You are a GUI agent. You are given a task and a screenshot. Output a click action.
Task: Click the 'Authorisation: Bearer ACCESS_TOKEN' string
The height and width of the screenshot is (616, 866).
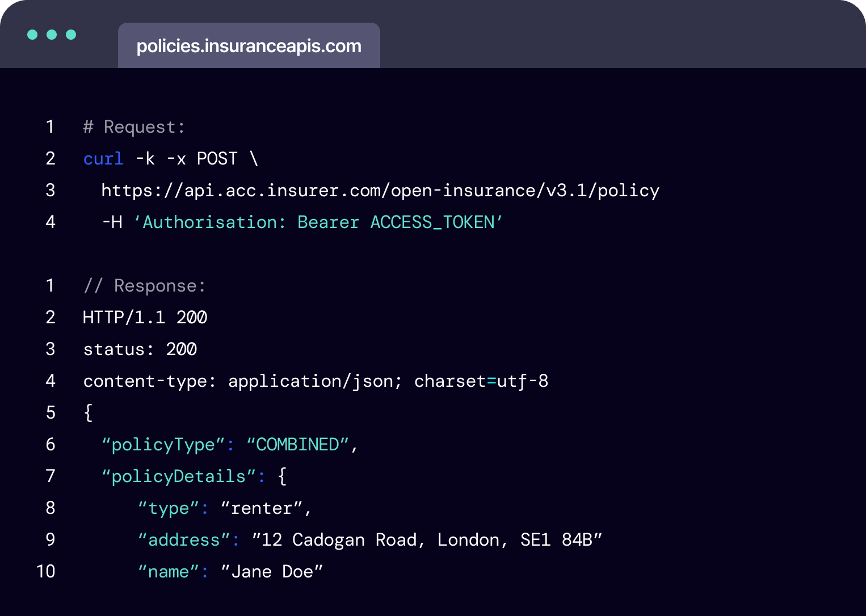[318, 222]
